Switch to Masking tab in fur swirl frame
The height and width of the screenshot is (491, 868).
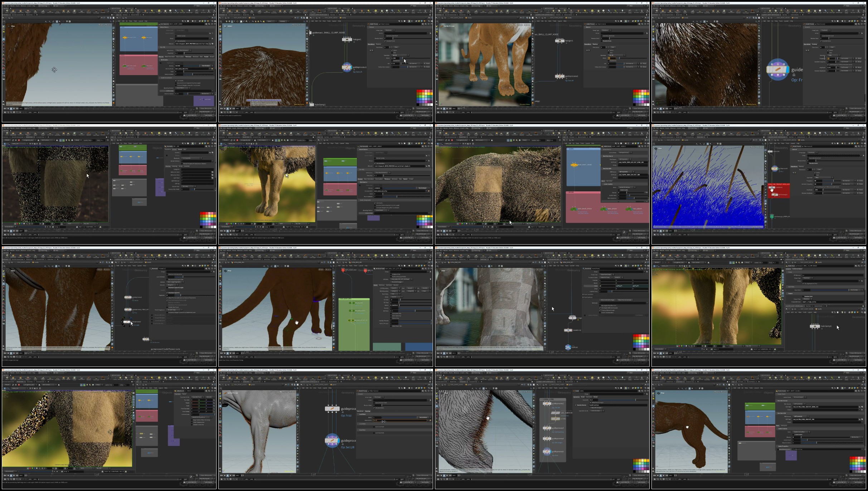[x=379, y=44]
